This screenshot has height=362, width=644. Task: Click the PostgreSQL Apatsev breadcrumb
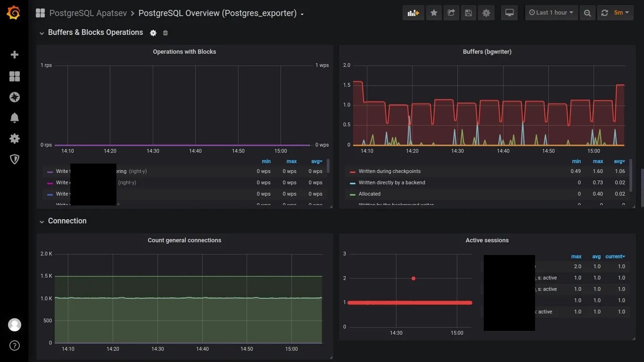[88, 14]
